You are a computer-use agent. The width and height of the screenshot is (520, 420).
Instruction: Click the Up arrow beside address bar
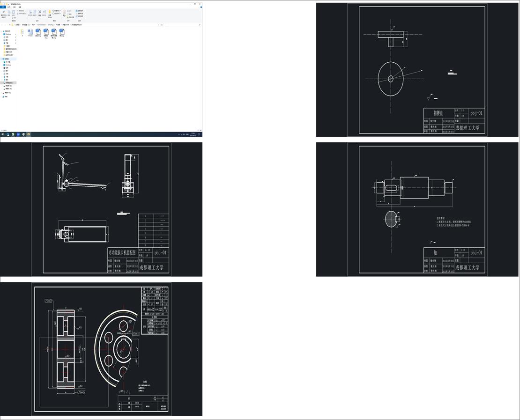pos(10,25)
